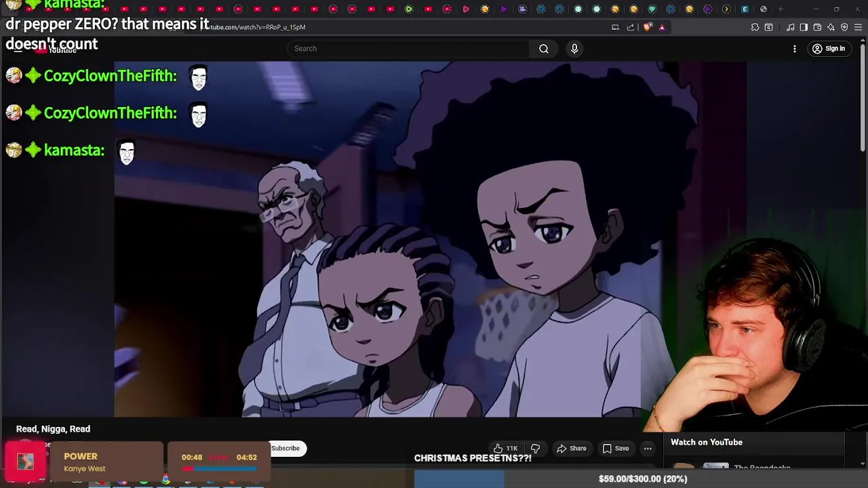This screenshot has width=868, height=488.
Task: Open the Brave VPN shield icon
Action: coord(844,27)
